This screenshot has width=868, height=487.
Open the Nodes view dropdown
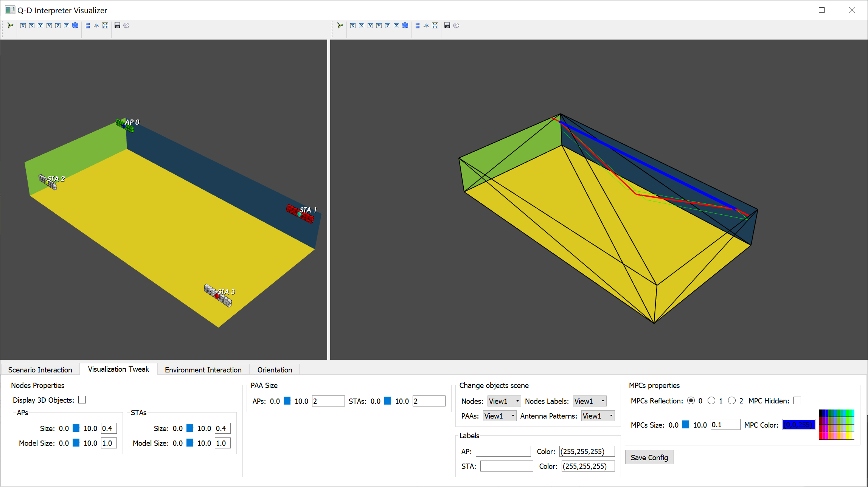(x=504, y=401)
